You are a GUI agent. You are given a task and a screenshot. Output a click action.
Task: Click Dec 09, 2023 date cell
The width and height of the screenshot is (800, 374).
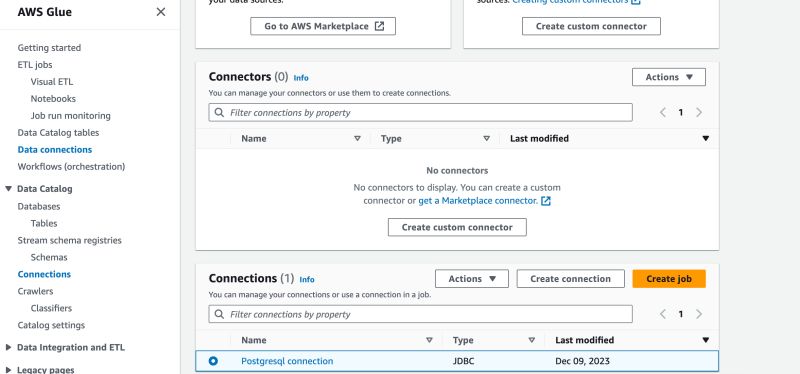point(582,361)
